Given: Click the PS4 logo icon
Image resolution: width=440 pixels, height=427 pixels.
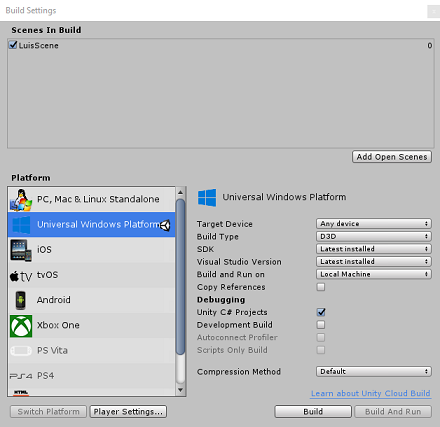Looking at the screenshot, I should point(21,376).
